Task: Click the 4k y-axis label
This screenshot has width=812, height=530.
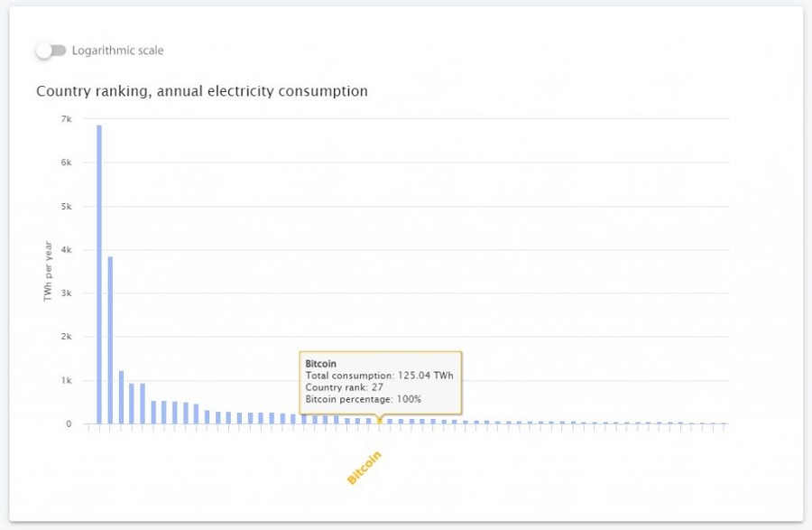Action: pyautogui.click(x=66, y=249)
